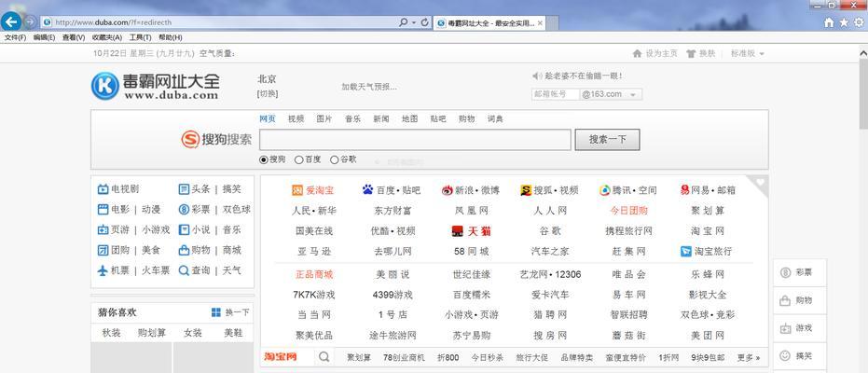Click the 小说 book icon

click(x=184, y=229)
